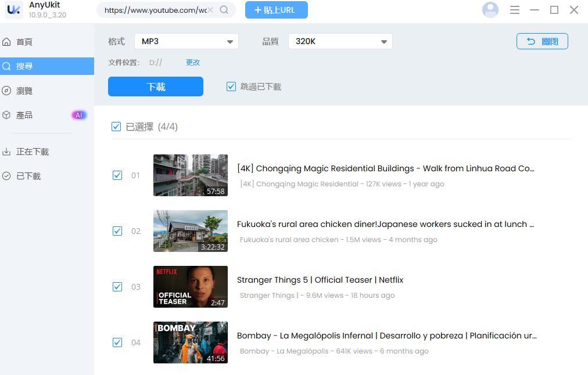Clear the URL with the X icon
The width and height of the screenshot is (588, 375).
[x=210, y=10]
